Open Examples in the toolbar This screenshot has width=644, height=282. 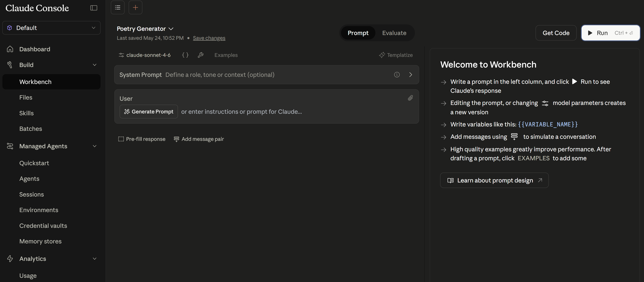point(226,55)
